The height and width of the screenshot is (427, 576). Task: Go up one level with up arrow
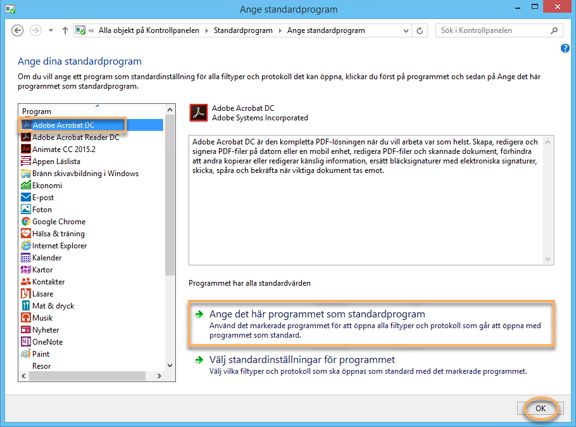coord(65,30)
